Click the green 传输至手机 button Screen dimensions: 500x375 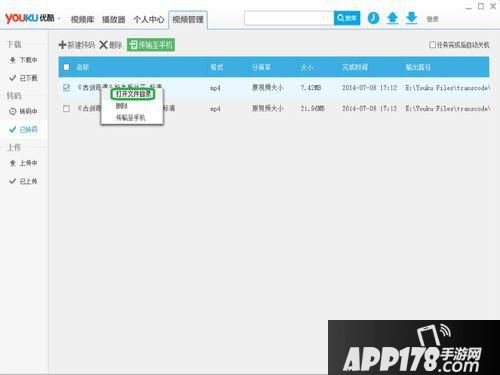[151, 45]
